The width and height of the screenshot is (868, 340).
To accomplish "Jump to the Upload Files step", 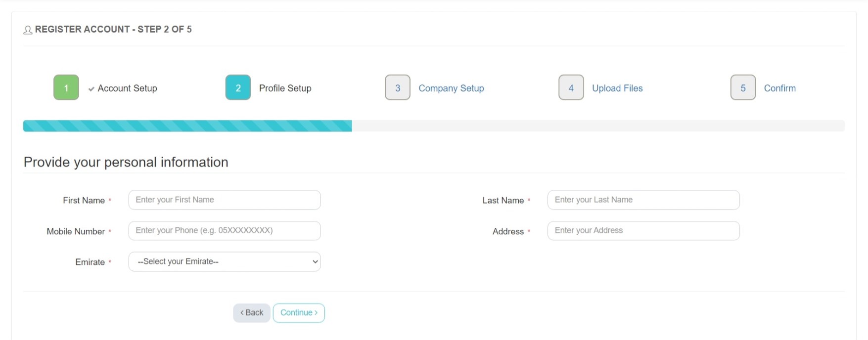I will tap(617, 88).
